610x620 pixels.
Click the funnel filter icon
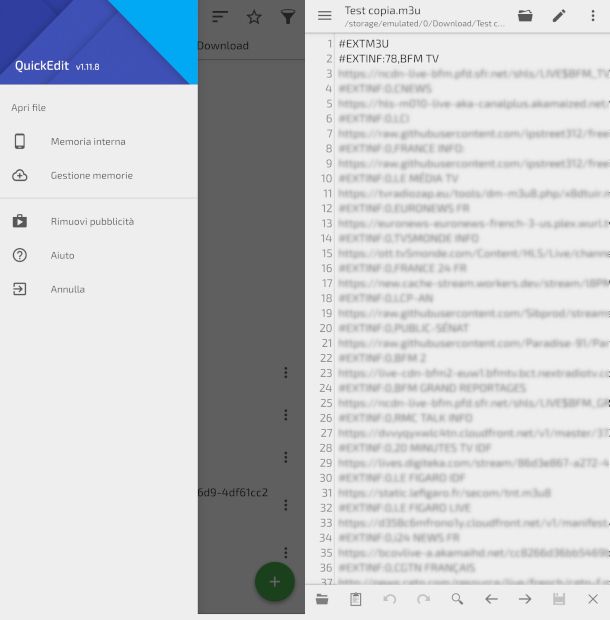pyautogui.click(x=288, y=17)
